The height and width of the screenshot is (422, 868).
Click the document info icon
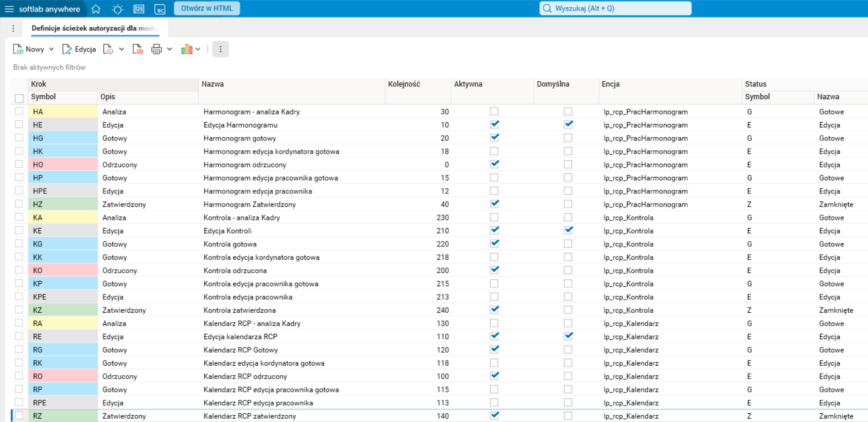108,49
